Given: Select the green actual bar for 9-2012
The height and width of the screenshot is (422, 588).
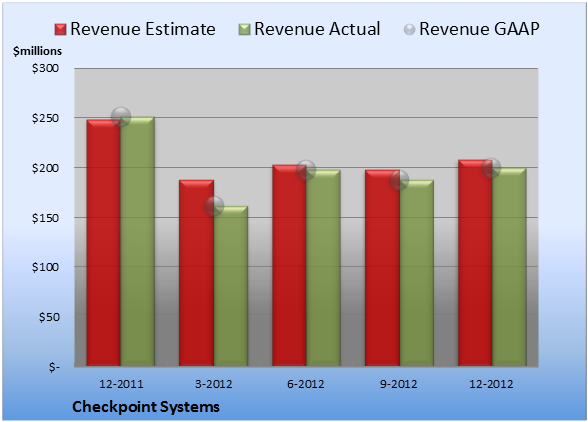Looking at the screenshot, I should [x=417, y=273].
